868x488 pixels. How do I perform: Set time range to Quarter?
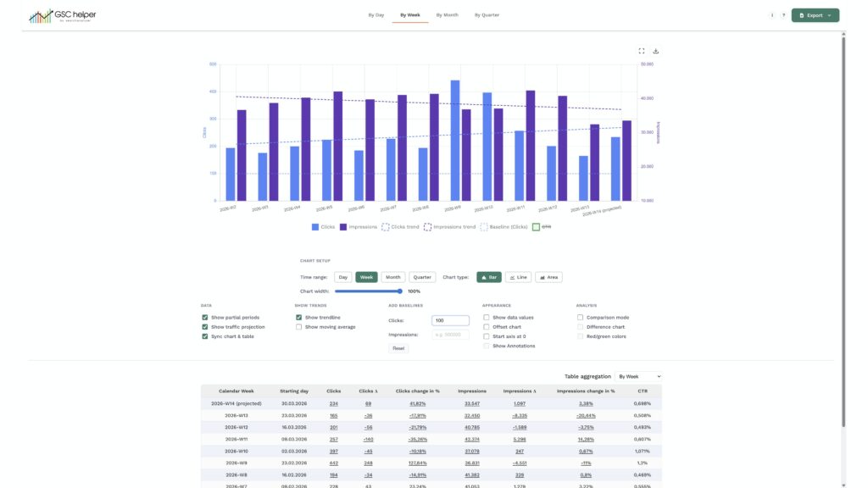422,277
